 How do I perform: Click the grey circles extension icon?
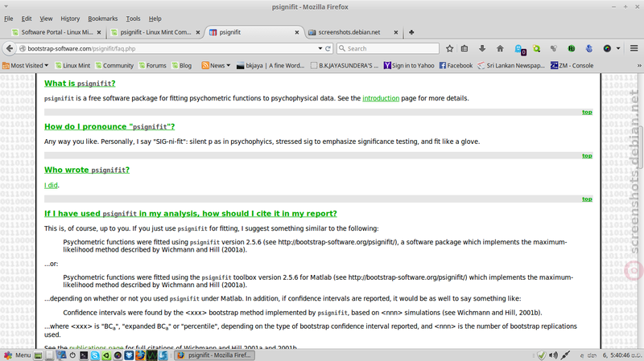click(554, 48)
